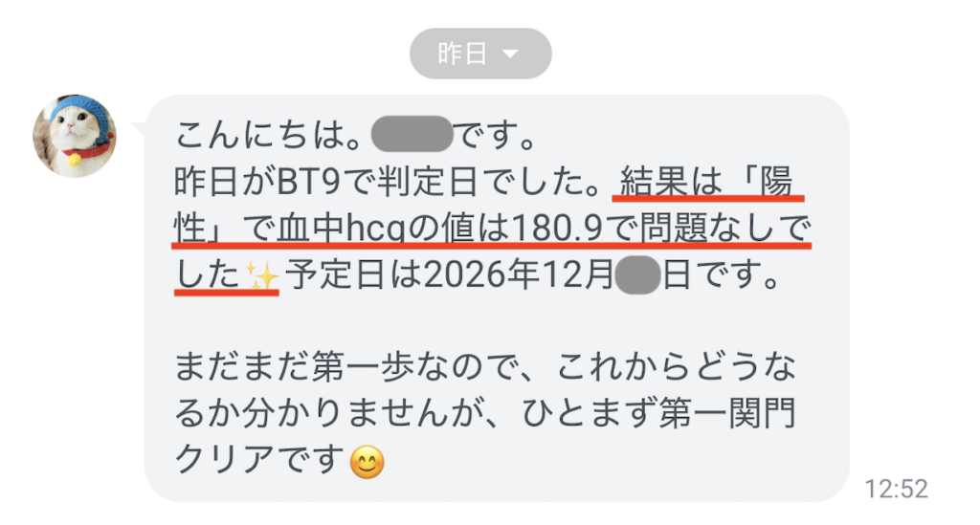Click the gray redacted name before です
The width and height of the screenshot is (980, 525).
tap(412, 134)
